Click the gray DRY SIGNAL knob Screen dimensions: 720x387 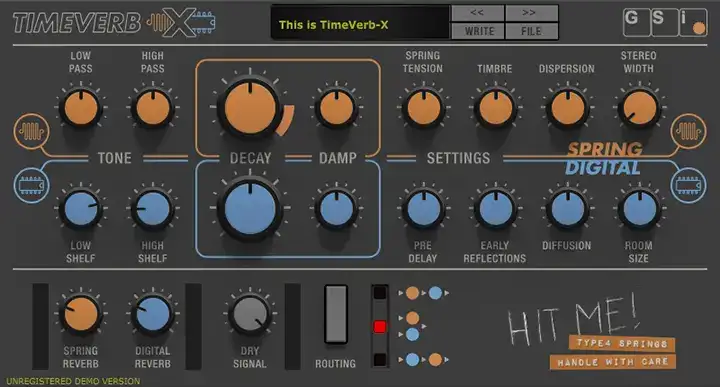[x=250, y=314]
